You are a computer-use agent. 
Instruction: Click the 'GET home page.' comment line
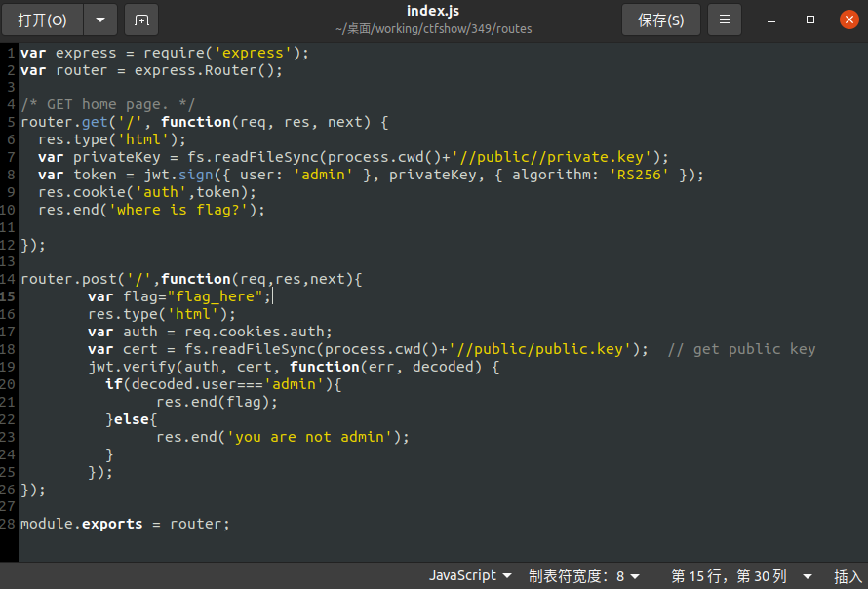(107, 104)
